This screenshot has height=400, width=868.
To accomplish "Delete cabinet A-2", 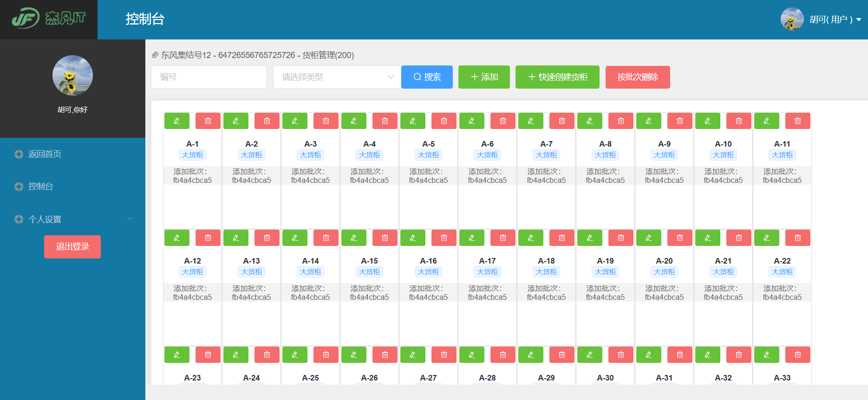I will click(x=267, y=121).
